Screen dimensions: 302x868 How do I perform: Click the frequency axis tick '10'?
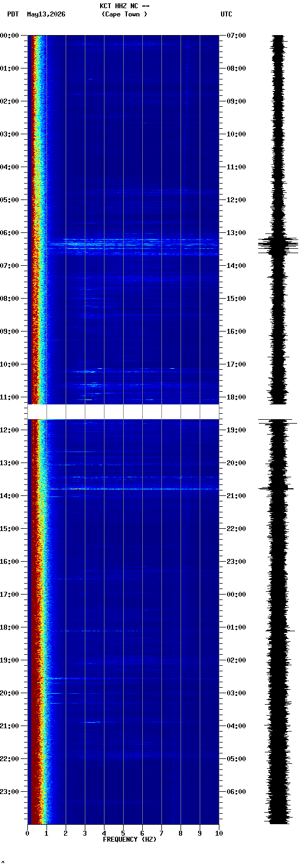[x=219, y=833]
